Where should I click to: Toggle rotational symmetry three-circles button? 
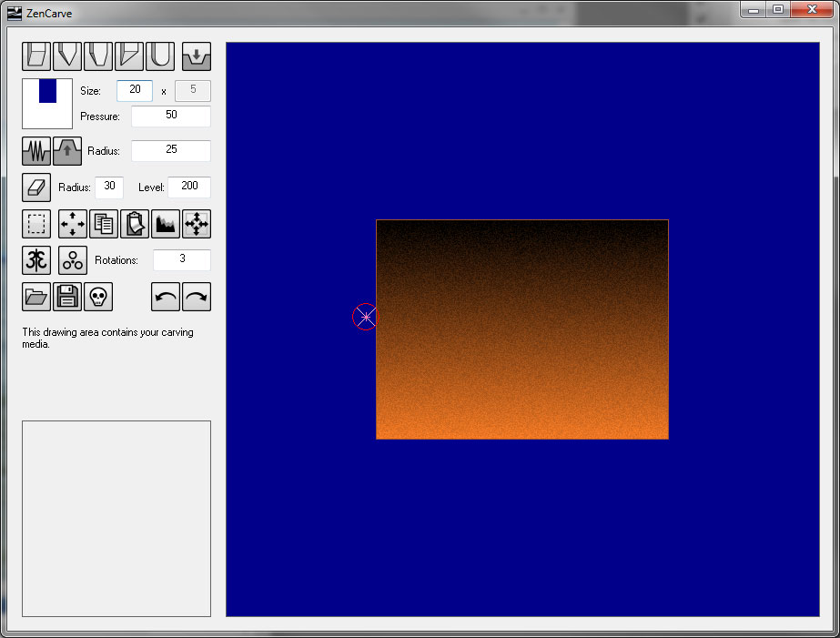click(x=73, y=260)
